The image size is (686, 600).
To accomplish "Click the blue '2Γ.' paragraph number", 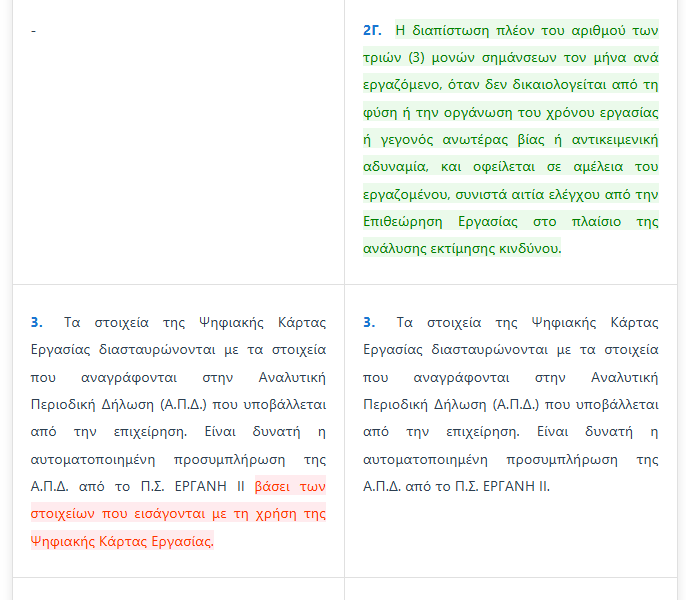I will tap(372, 31).
